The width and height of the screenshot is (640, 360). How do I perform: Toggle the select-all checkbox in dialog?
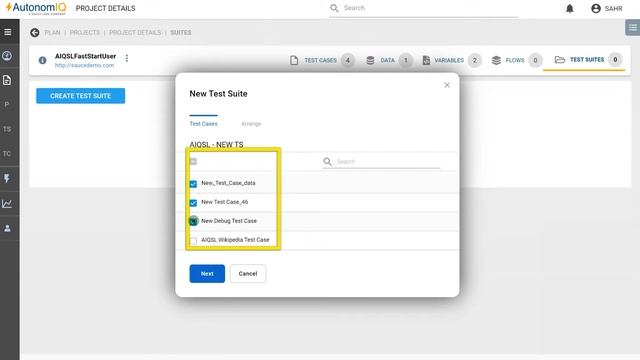click(193, 162)
